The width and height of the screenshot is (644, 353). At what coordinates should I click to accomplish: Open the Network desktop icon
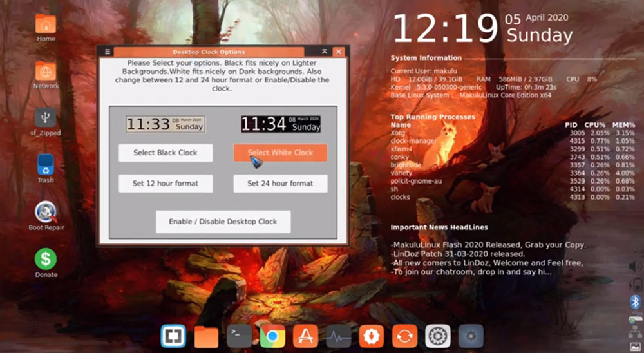point(46,75)
